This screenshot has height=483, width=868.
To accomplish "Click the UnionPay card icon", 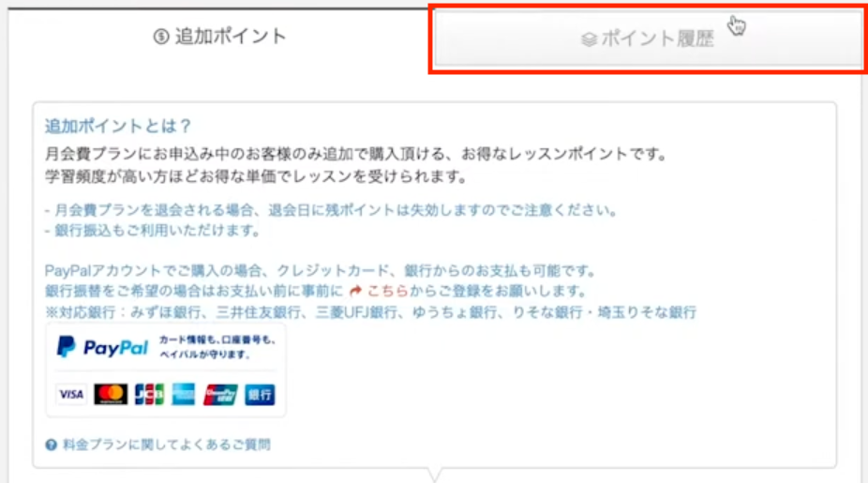I will [220, 395].
